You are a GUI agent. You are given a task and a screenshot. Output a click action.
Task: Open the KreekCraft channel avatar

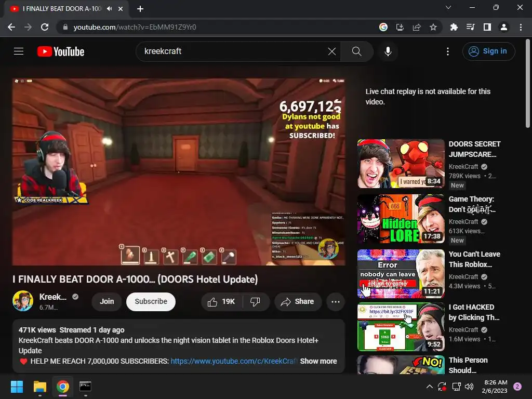click(23, 301)
